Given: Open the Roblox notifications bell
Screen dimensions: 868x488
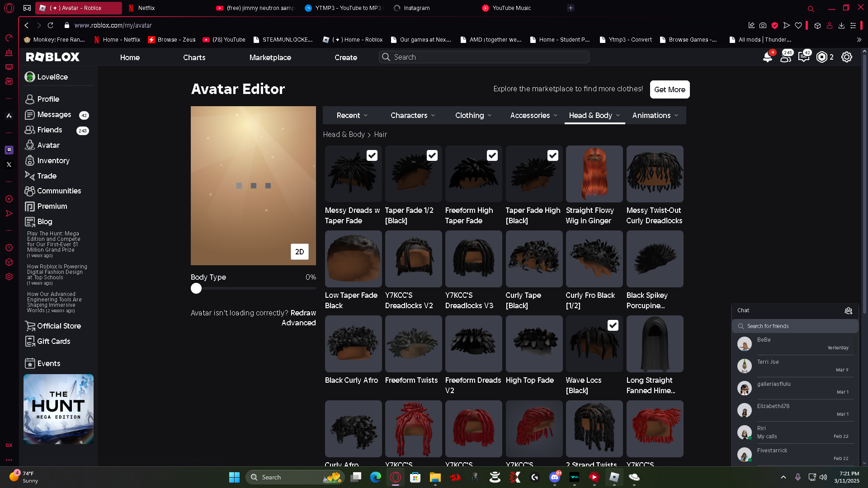Looking at the screenshot, I should (x=767, y=57).
